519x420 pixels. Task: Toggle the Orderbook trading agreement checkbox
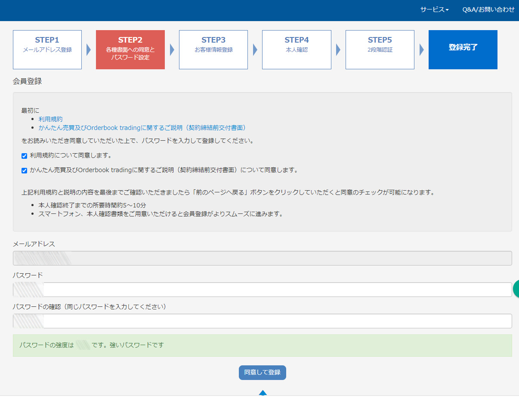pos(24,170)
